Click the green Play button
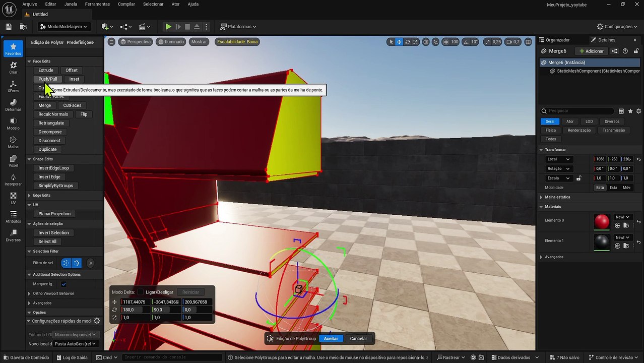 168,27
